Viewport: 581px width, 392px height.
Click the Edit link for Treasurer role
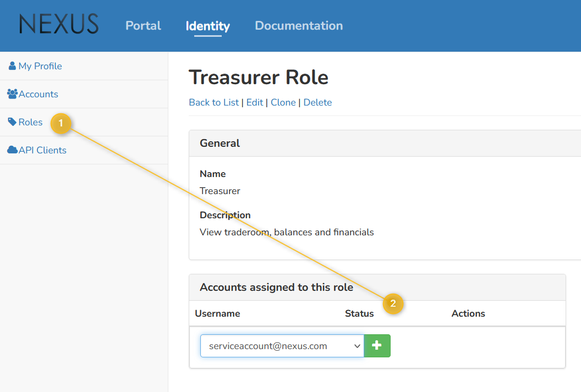(254, 102)
